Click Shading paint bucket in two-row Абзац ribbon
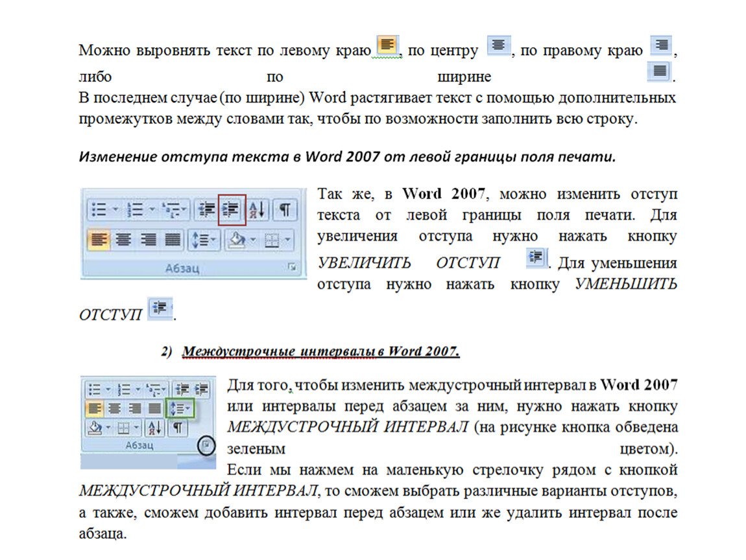This screenshot has width=746, height=560. (x=237, y=240)
